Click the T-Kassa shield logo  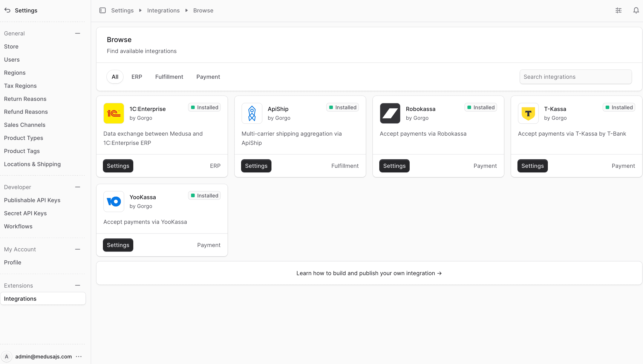(x=528, y=113)
